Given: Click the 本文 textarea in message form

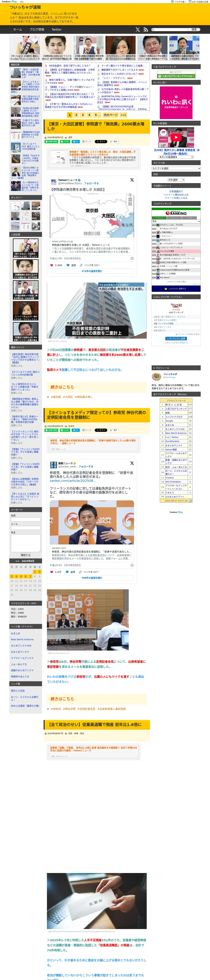Looking at the screenshot, I should pos(26,543).
